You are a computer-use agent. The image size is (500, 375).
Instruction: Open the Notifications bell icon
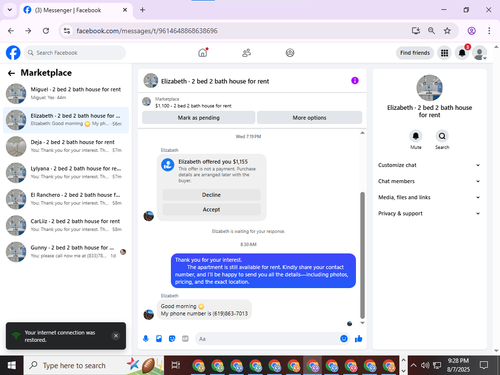tap(462, 53)
